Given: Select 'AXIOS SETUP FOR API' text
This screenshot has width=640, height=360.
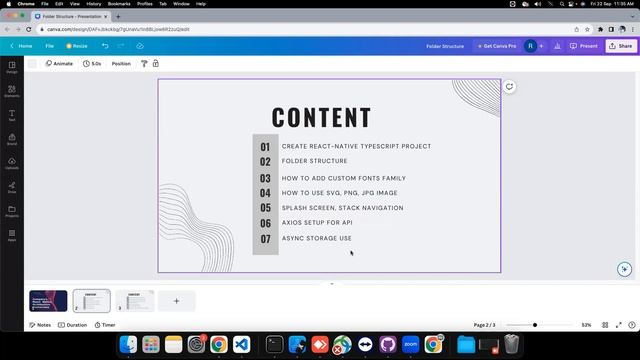Looking at the screenshot, I should [317, 222].
